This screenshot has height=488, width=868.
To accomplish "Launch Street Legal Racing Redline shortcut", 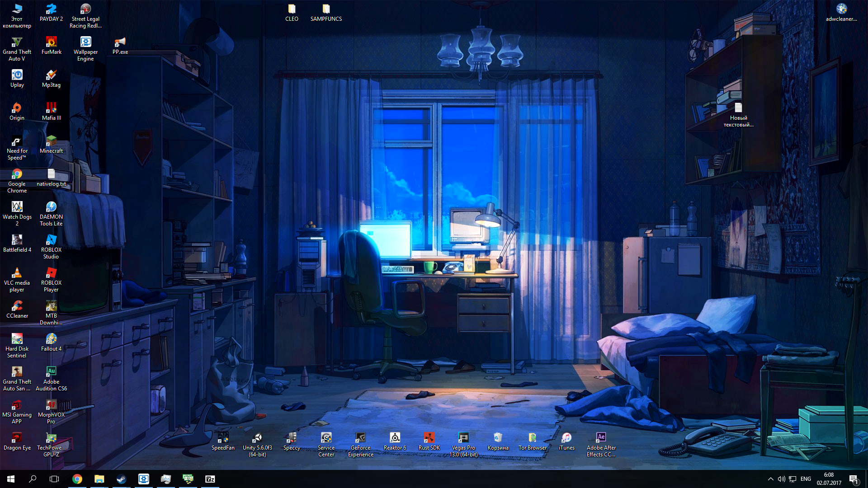I will 85,16.
